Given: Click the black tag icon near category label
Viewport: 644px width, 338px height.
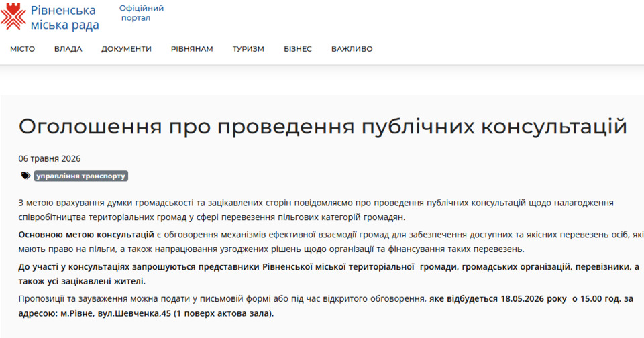Looking at the screenshot, I should (x=25, y=176).
